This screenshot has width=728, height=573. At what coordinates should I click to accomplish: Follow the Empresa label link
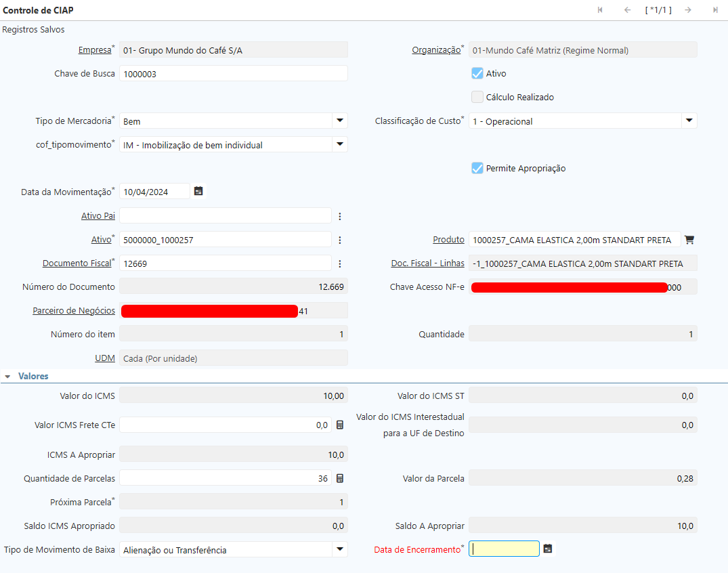point(94,50)
